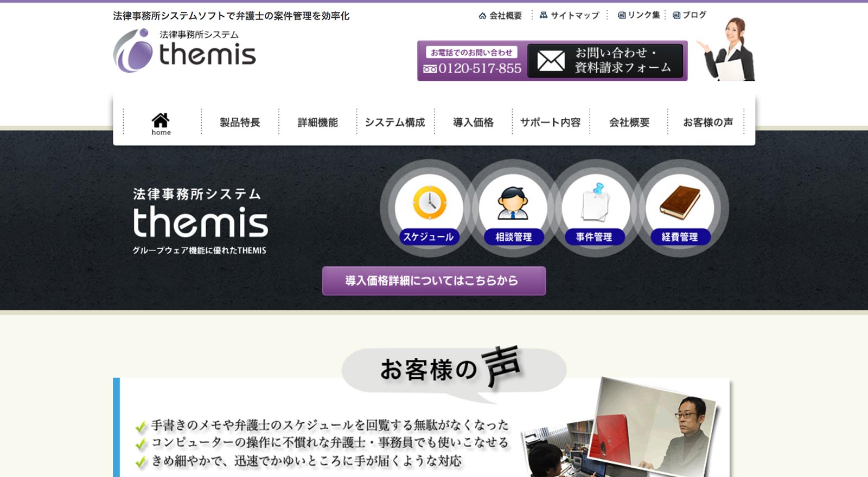View サポート内容 from the nav bar
The height and width of the screenshot is (477, 868).
[550, 123]
